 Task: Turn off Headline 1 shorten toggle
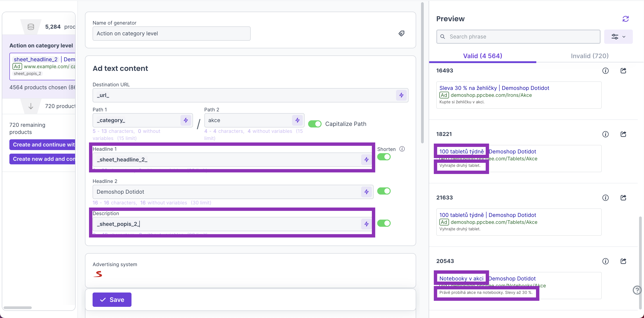point(384,157)
